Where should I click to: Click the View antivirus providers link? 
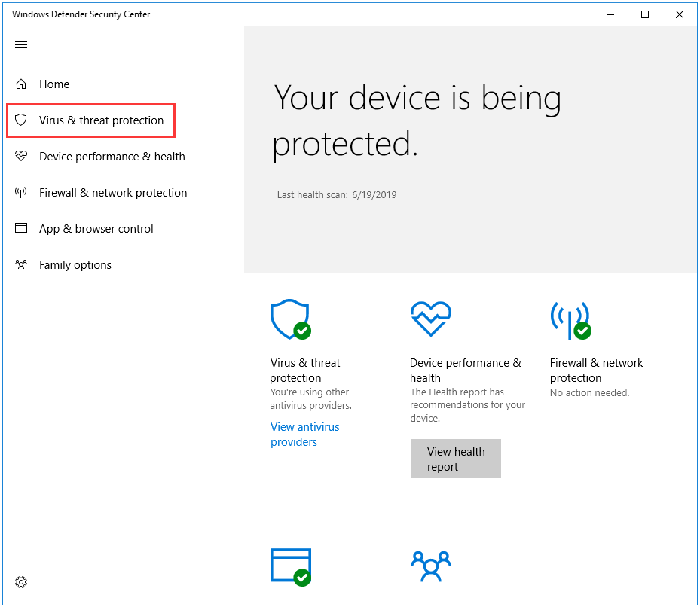tap(305, 435)
